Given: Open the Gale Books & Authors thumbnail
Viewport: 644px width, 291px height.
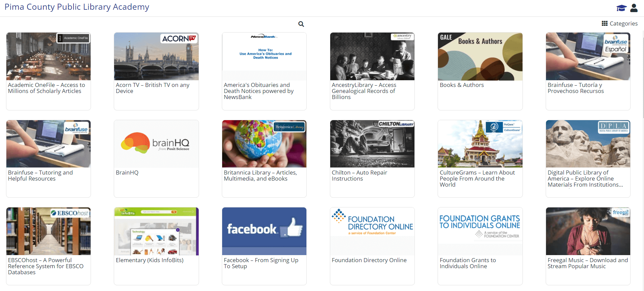Looking at the screenshot, I should pos(480,56).
